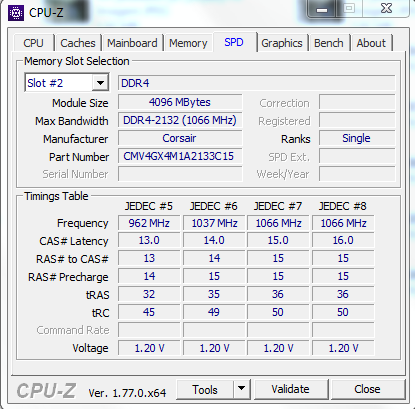Viewport: 415px width, 409px height.
Task: Click the tRAS value 35
Action: coord(214,294)
